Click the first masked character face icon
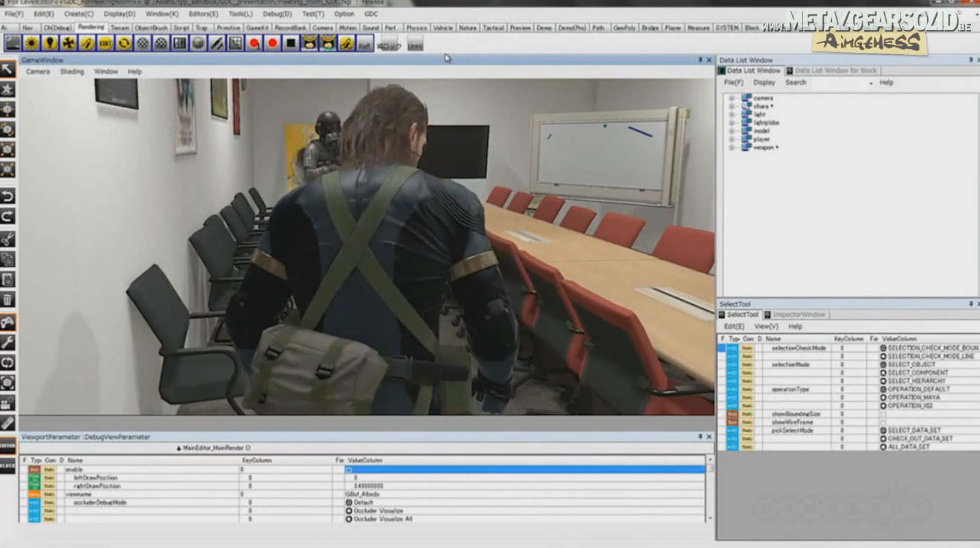This screenshot has height=548, width=980. click(309, 43)
